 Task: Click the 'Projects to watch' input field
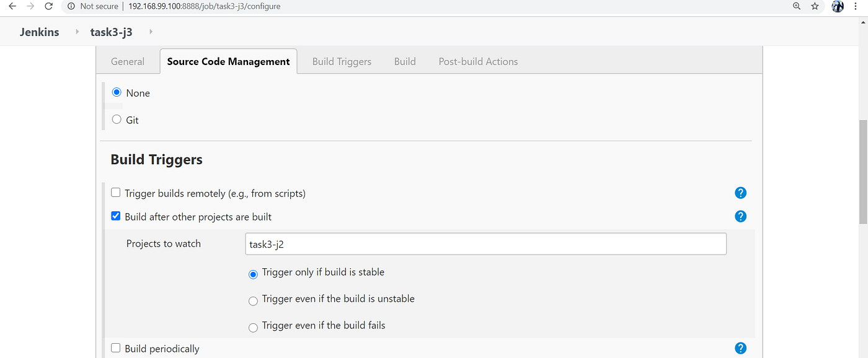coord(485,243)
